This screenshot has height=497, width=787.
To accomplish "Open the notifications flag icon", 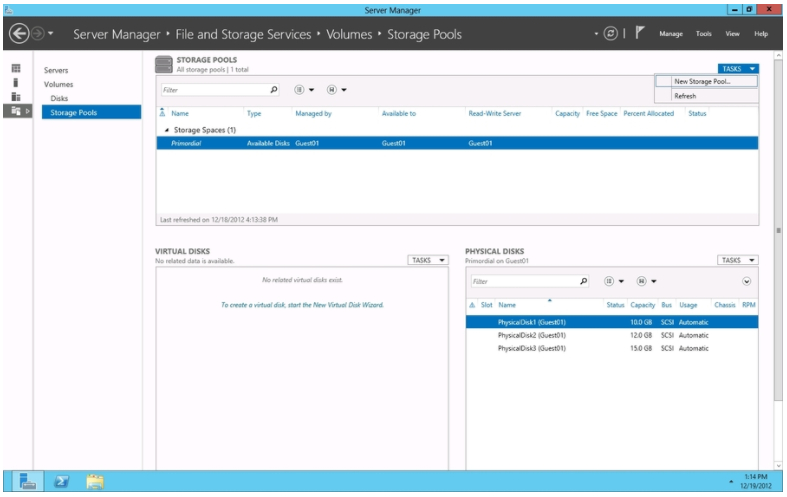I will pos(639,33).
